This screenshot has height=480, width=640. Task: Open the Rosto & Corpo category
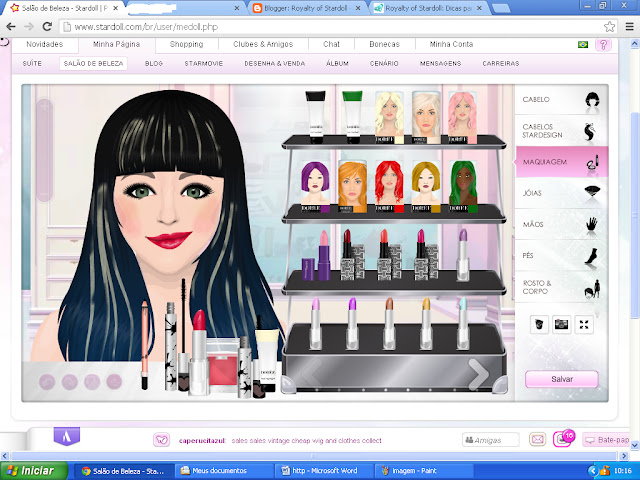[562, 287]
